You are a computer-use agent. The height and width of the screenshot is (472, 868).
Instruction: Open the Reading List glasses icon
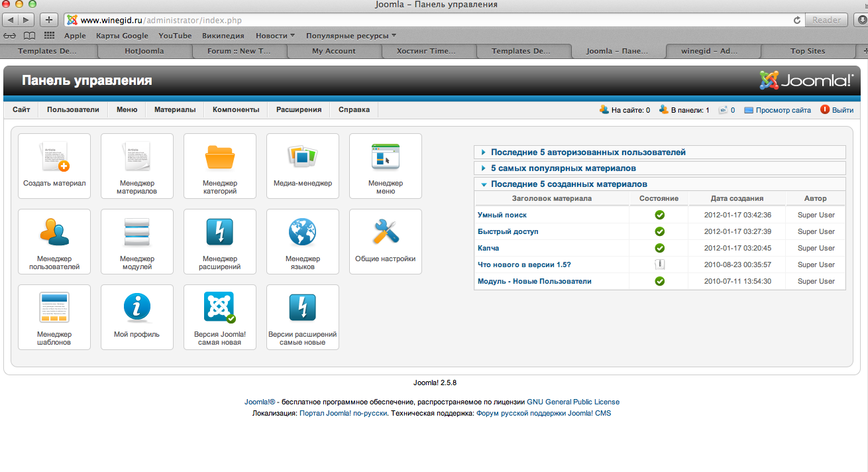10,36
